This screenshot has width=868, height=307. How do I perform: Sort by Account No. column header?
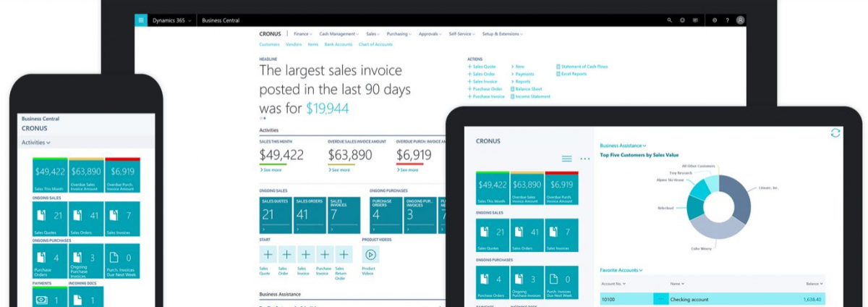613,284
